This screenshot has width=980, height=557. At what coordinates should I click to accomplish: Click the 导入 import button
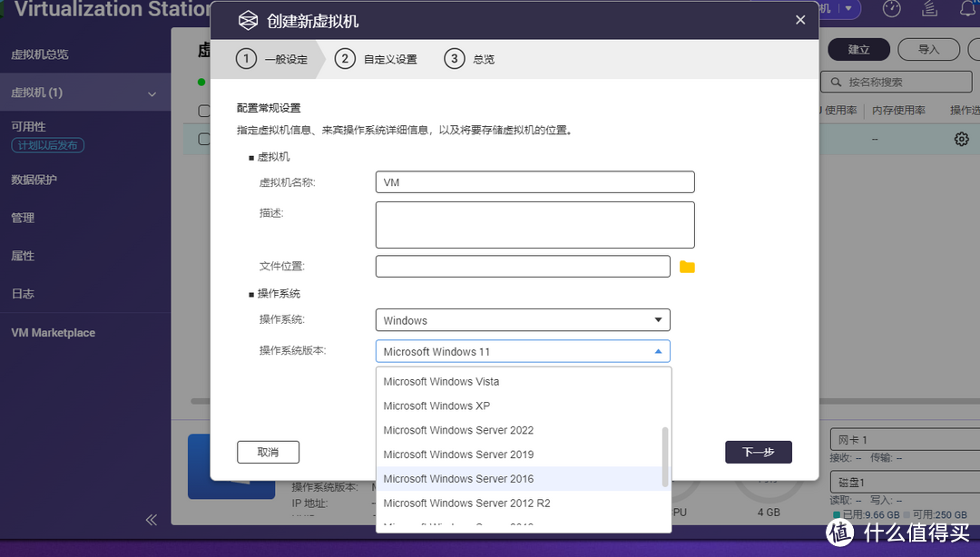point(928,49)
